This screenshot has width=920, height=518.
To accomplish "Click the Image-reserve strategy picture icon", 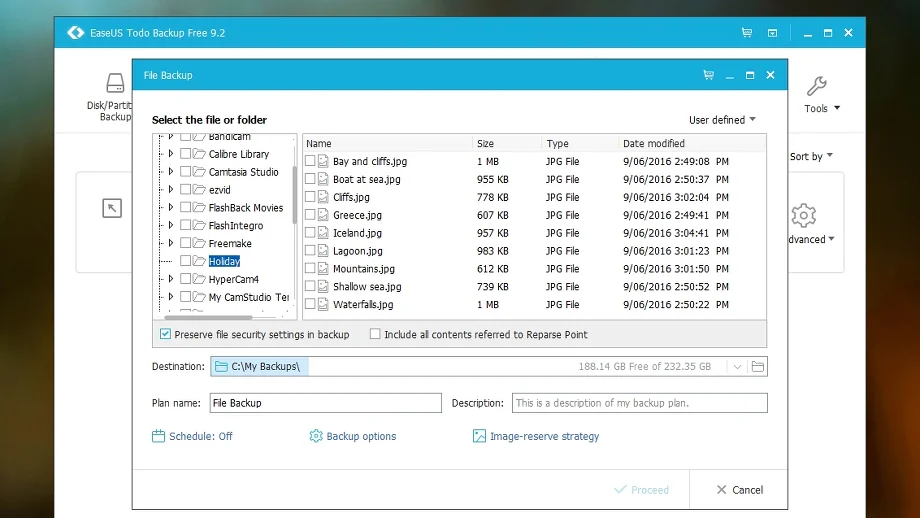I will 479,436.
